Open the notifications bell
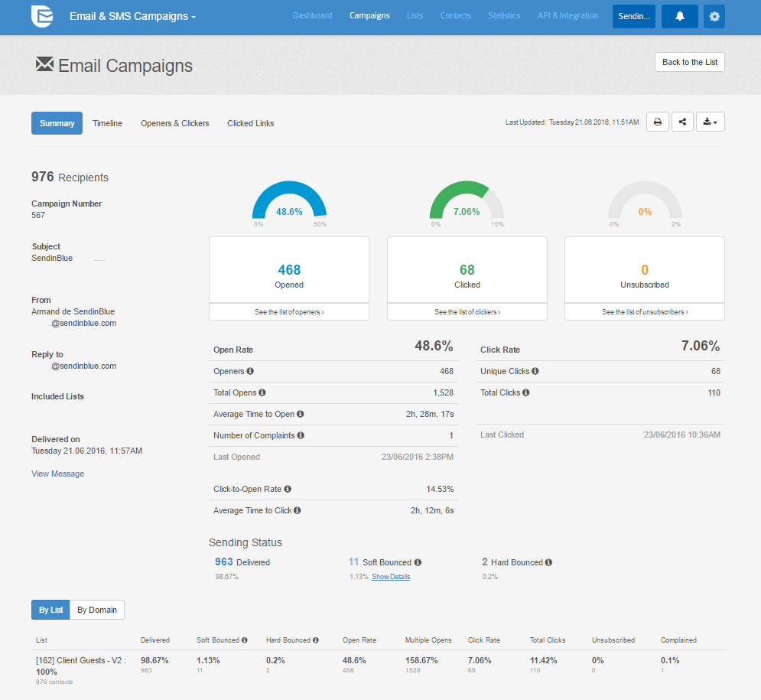This screenshot has height=700, width=761. point(679,16)
